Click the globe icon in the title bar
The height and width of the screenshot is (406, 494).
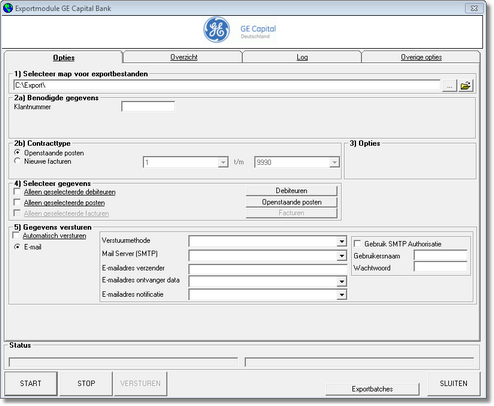click(x=8, y=8)
